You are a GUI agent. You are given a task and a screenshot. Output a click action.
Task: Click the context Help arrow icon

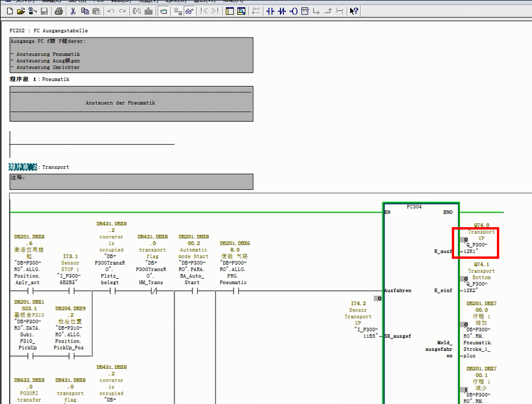click(354, 11)
